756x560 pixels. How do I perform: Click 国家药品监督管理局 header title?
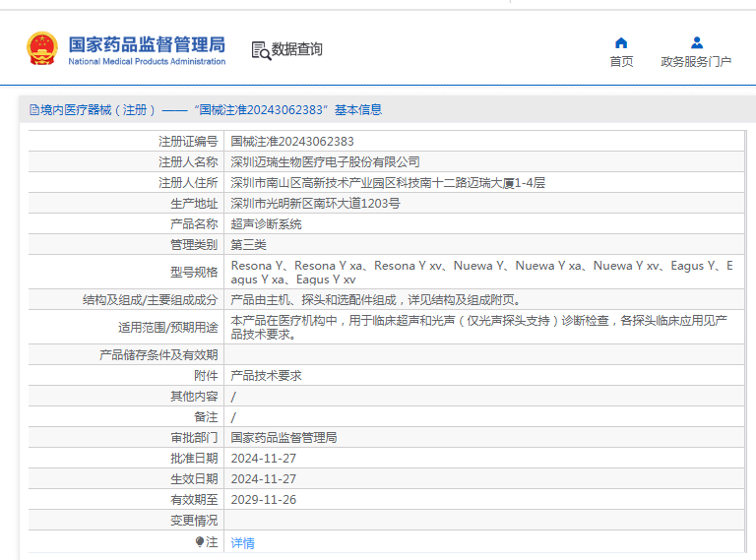click(147, 44)
